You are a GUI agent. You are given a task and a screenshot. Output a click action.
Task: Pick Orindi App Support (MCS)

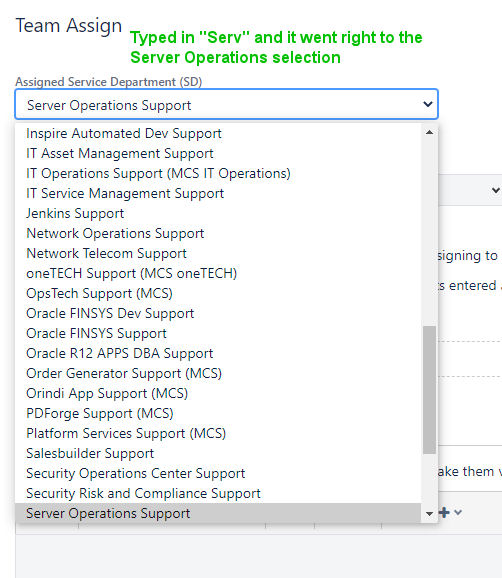pyautogui.click(x=218, y=393)
